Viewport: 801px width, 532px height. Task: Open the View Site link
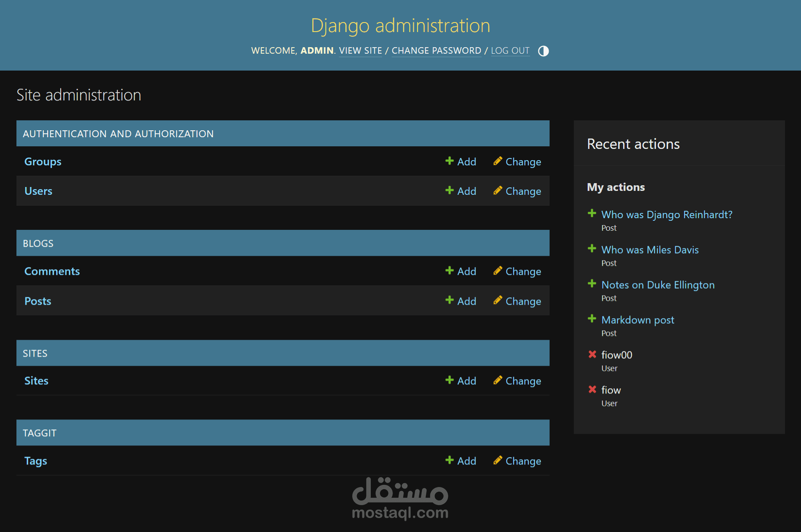pos(360,51)
